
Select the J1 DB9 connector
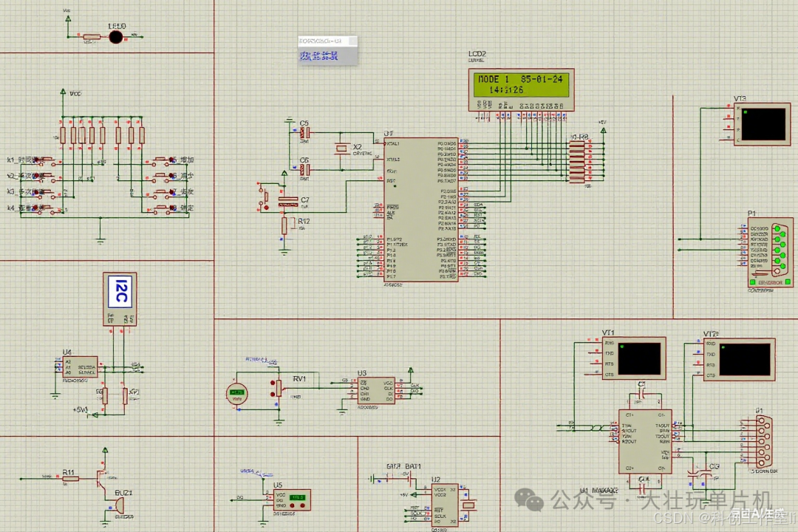(x=763, y=442)
